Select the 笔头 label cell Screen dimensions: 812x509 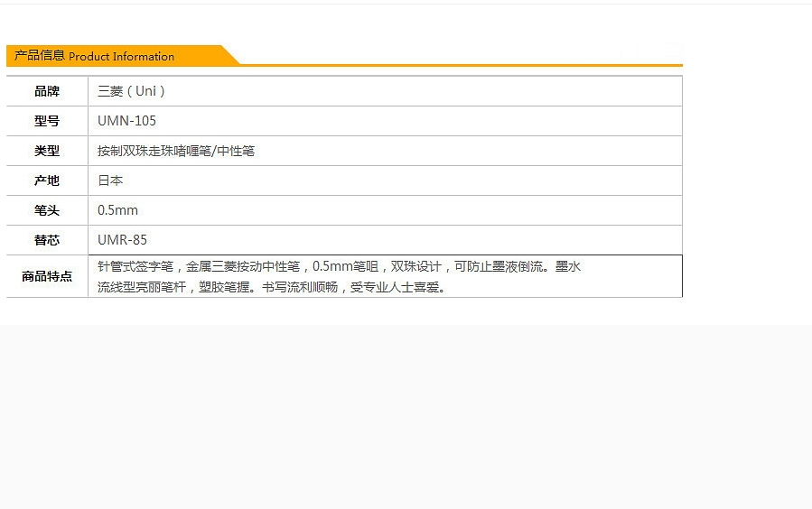click(47, 210)
